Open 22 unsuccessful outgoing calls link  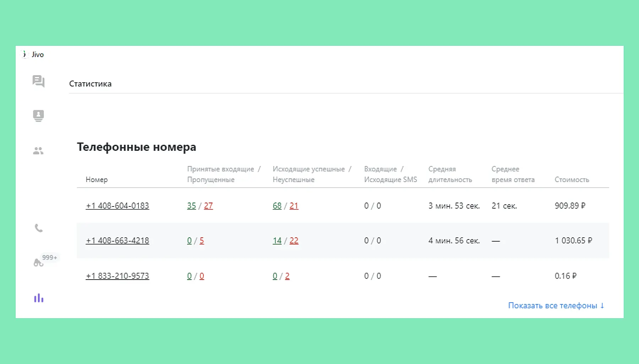tap(294, 241)
